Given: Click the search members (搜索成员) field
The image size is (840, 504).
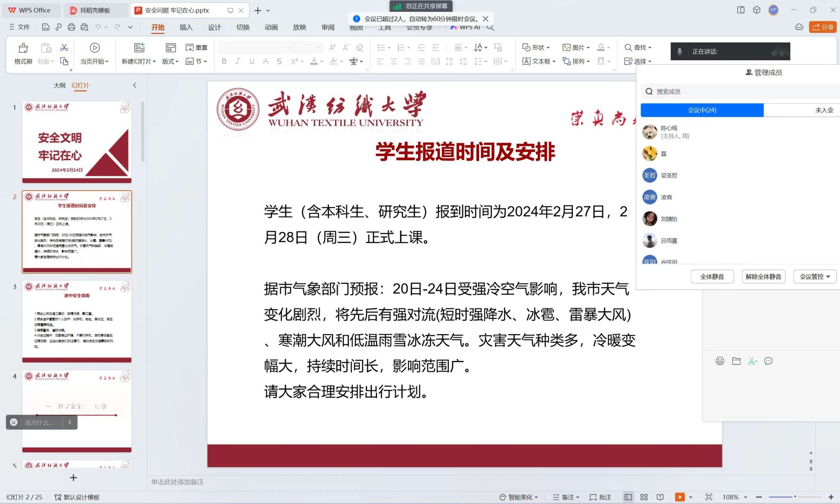Looking at the screenshot, I should pos(738,91).
